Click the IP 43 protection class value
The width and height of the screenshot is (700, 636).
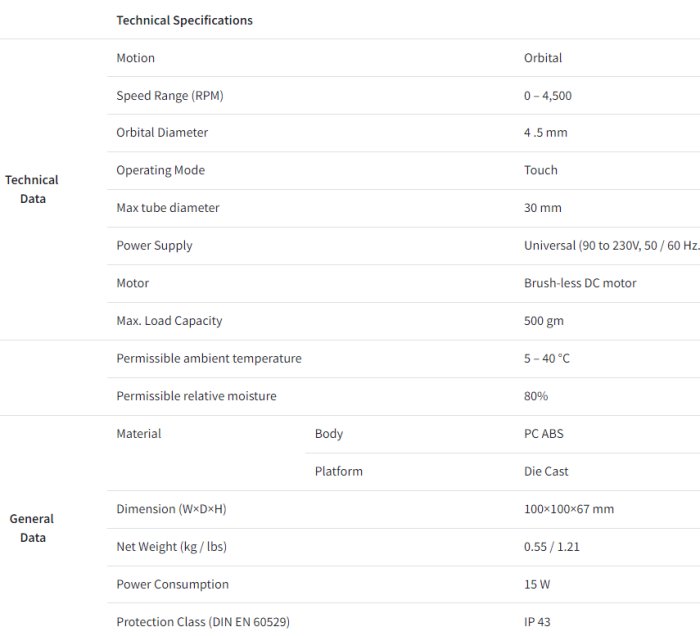point(538,622)
